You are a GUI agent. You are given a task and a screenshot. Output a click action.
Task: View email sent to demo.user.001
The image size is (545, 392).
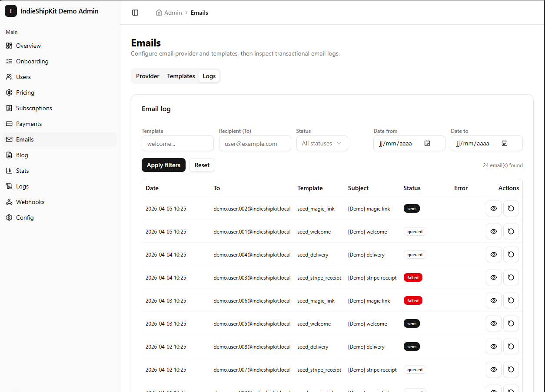point(494,231)
